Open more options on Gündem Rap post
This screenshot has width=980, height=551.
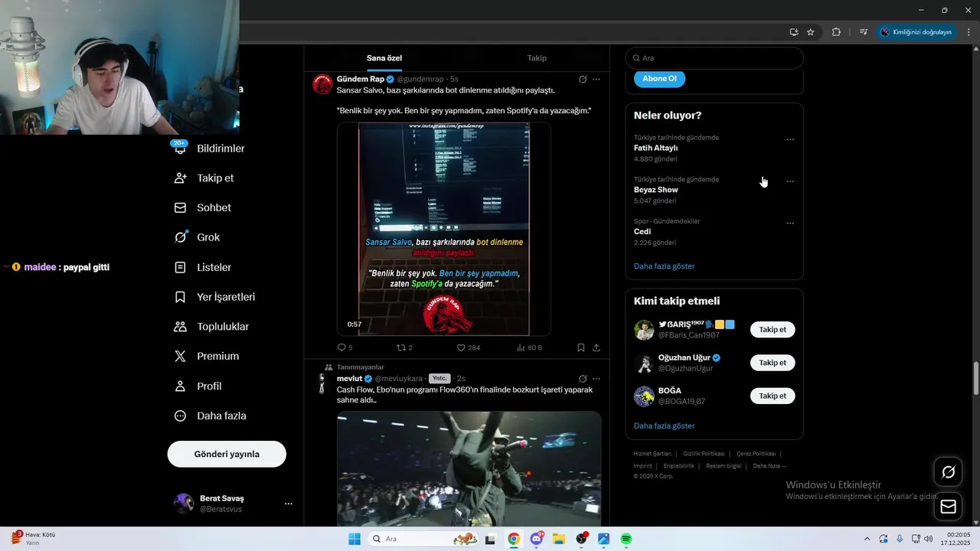click(596, 79)
